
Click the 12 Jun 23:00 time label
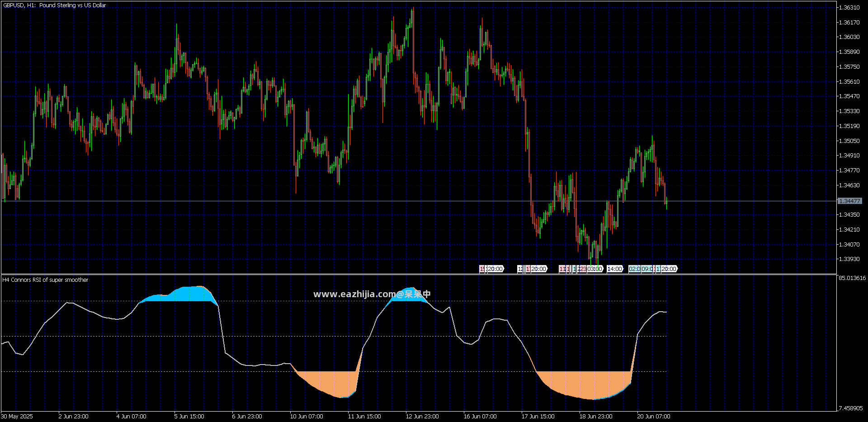tap(422, 416)
